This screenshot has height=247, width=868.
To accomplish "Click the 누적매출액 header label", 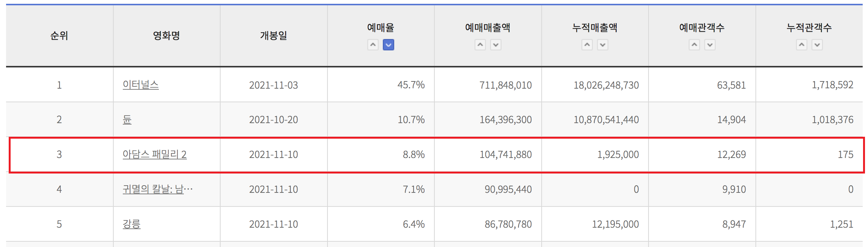I will point(595,27).
